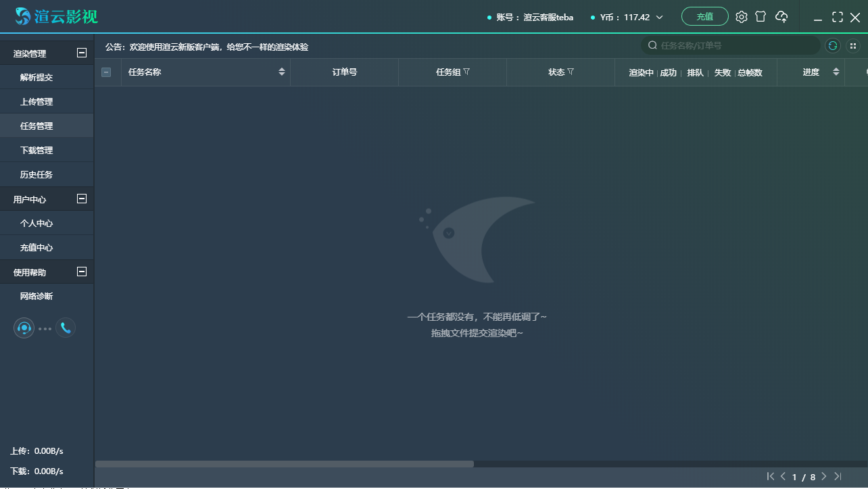This screenshot has height=489, width=868.
Task: Toggle the select-all checkbox in table header
Action: 106,72
